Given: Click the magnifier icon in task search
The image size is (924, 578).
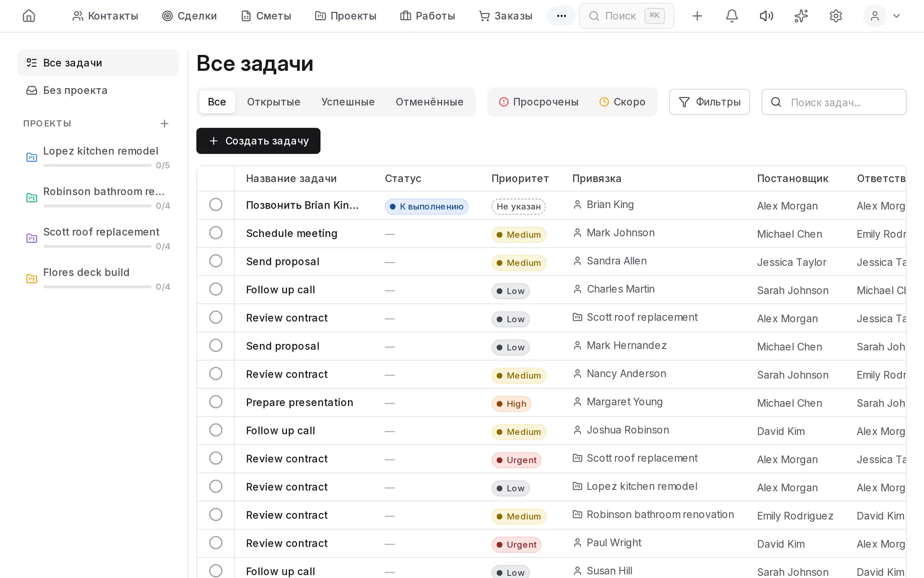Looking at the screenshot, I should [776, 102].
